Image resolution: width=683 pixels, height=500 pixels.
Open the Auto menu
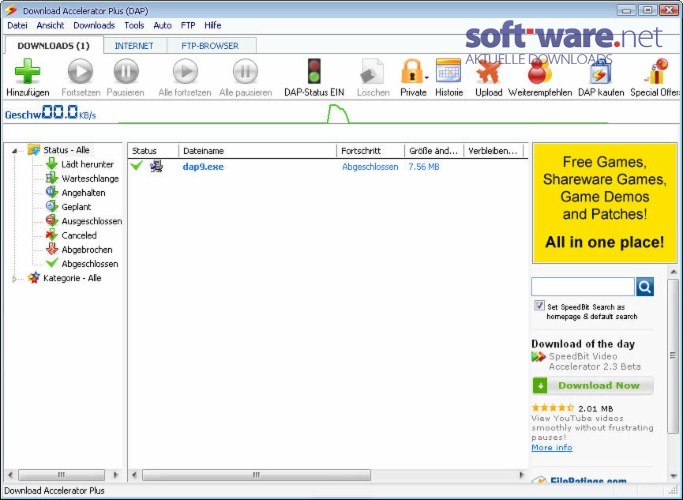click(x=162, y=25)
